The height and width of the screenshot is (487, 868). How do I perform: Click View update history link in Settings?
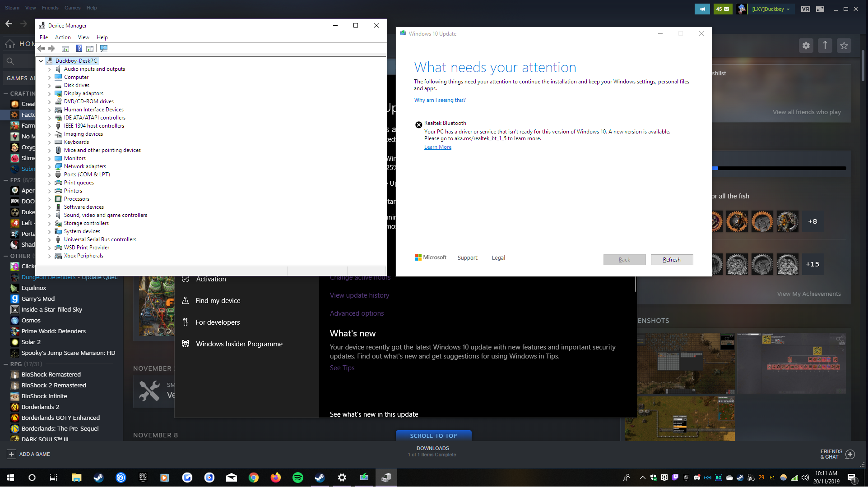(x=359, y=295)
